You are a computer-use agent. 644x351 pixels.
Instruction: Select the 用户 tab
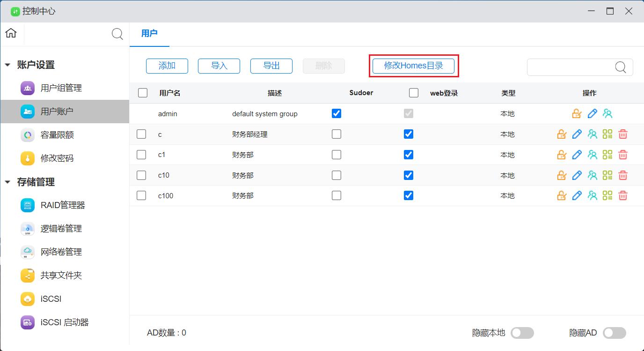pos(149,34)
